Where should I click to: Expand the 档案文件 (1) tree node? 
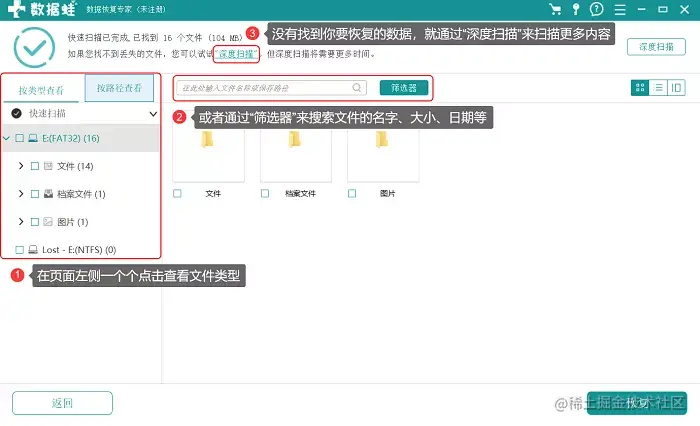tap(21, 193)
